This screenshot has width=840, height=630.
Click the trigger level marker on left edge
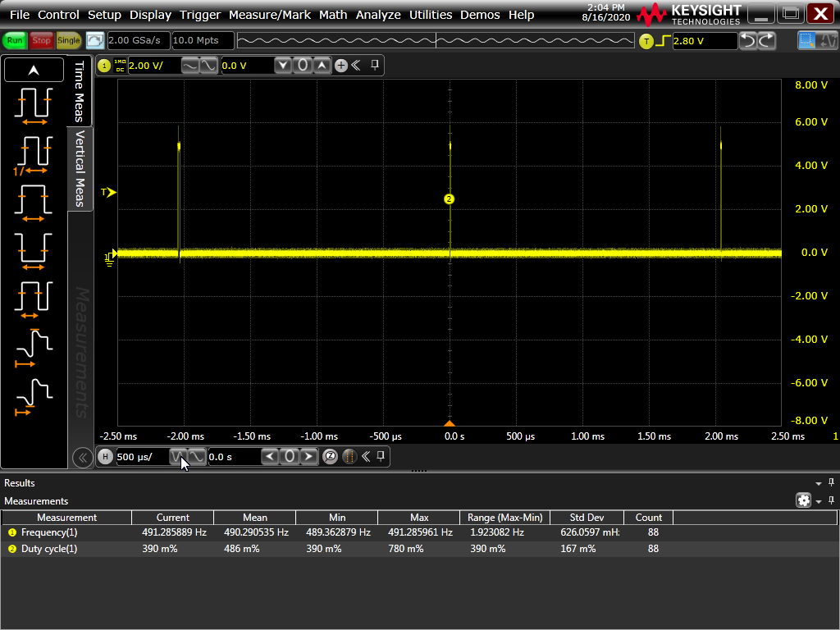click(108, 193)
